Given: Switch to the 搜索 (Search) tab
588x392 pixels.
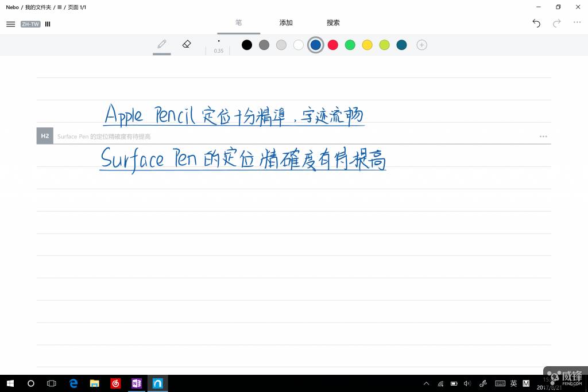Looking at the screenshot, I should pos(333,23).
